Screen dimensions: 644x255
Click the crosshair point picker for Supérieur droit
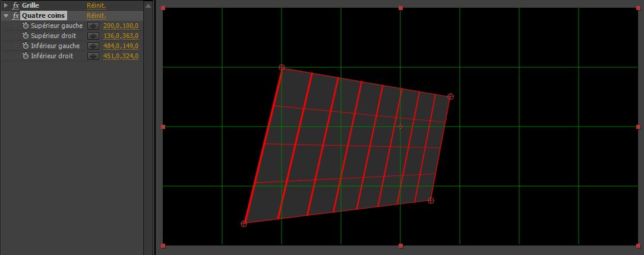[93, 36]
